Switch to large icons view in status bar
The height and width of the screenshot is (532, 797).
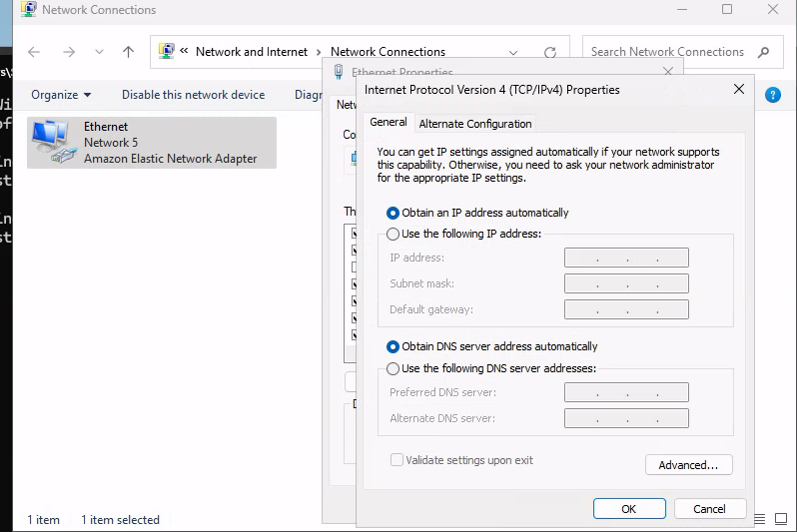[x=781, y=519]
